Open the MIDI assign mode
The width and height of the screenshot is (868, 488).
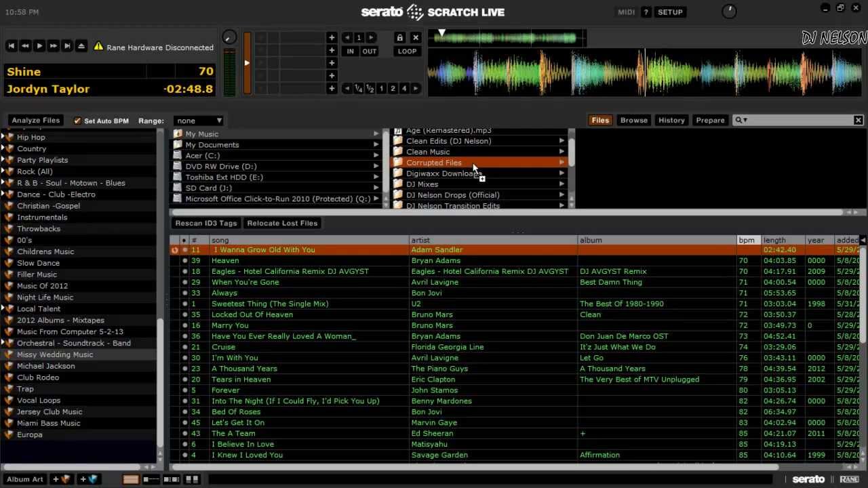(627, 12)
